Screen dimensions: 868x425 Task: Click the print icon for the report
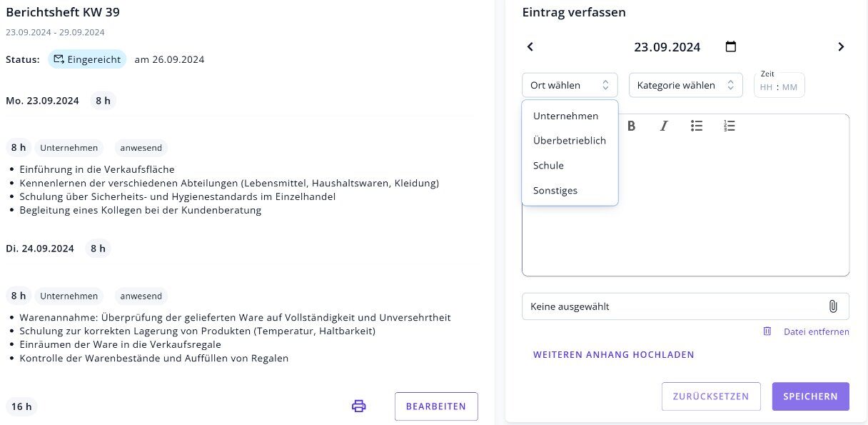click(x=358, y=406)
